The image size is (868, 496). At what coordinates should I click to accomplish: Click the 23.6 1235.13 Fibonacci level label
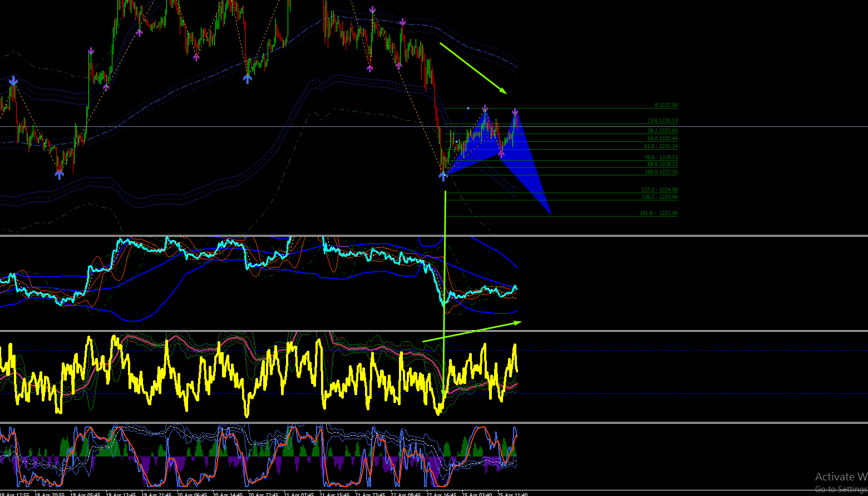click(663, 121)
